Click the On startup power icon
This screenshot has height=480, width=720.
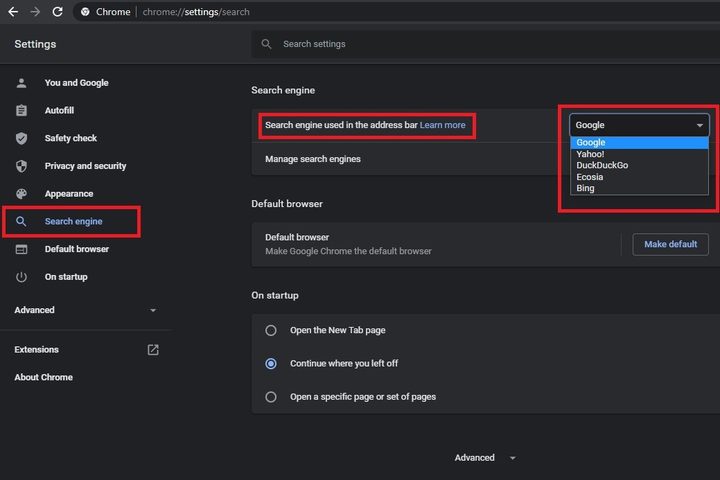coord(21,277)
